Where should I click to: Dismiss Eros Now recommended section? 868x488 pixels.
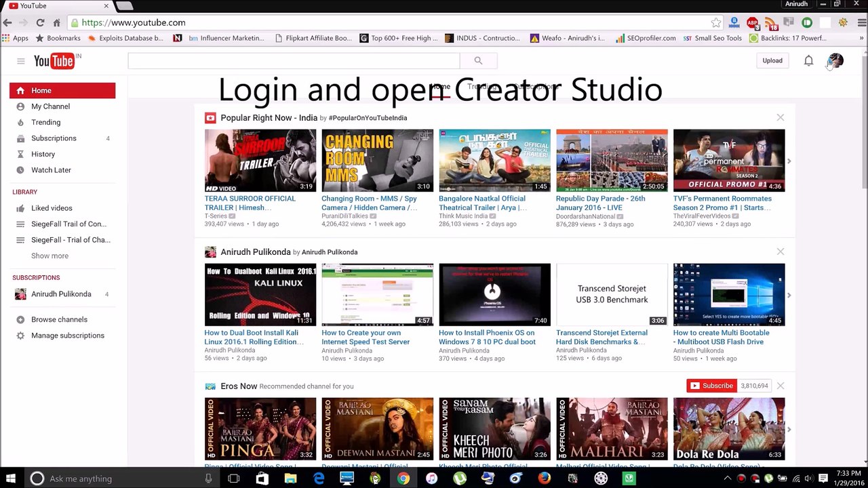coord(781,386)
